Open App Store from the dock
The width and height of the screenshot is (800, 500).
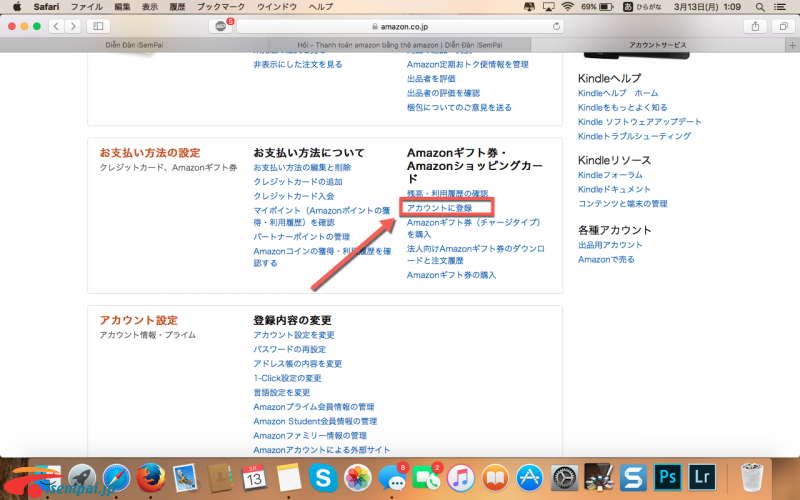click(530, 478)
